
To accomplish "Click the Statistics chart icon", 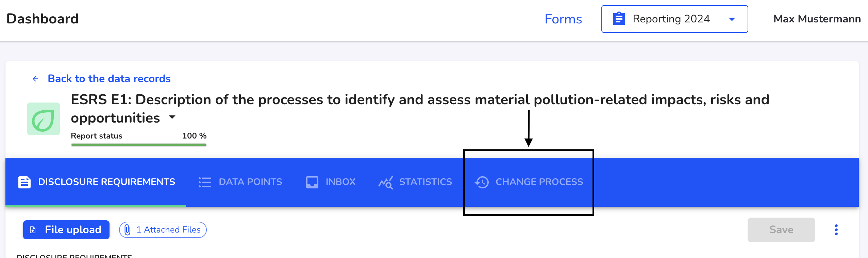I will (x=386, y=182).
